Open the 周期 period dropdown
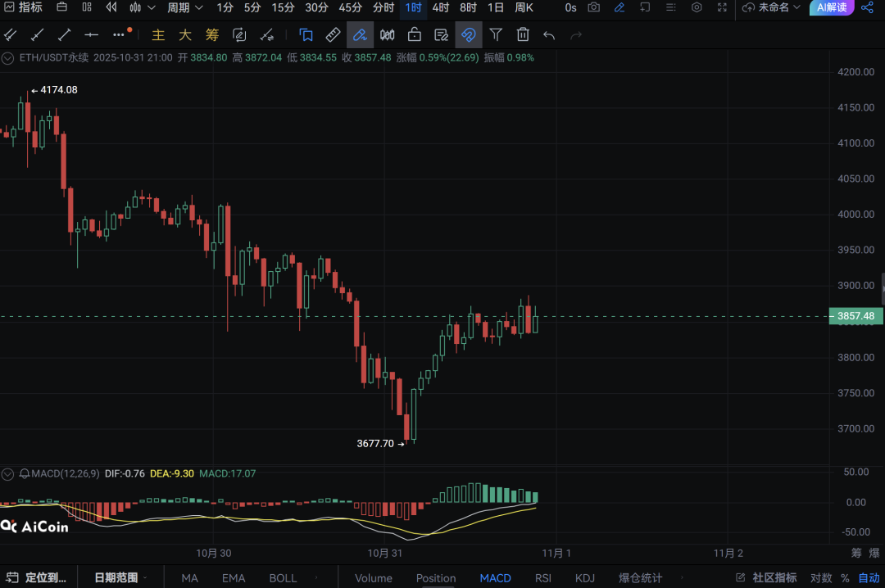This screenshot has height=588, width=885. (183, 7)
